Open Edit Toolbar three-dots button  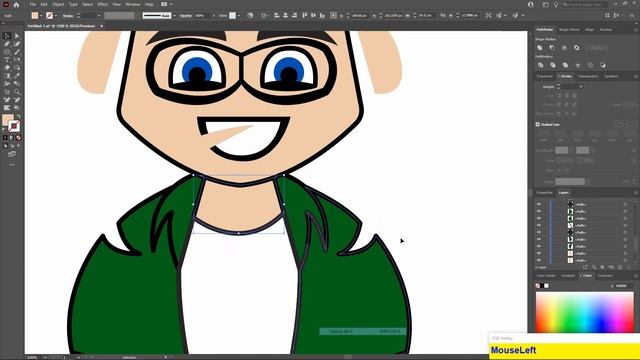[12, 164]
